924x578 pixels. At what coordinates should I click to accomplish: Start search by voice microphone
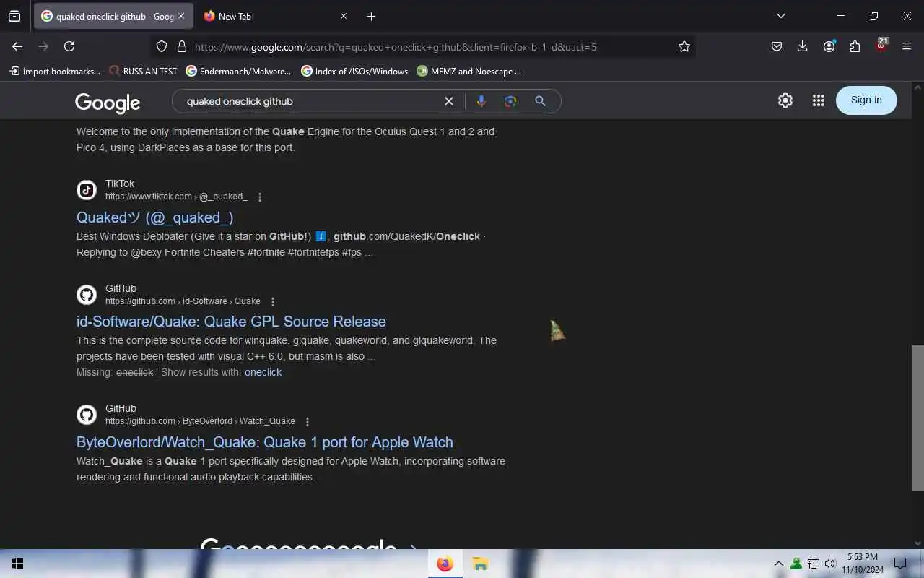(481, 101)
